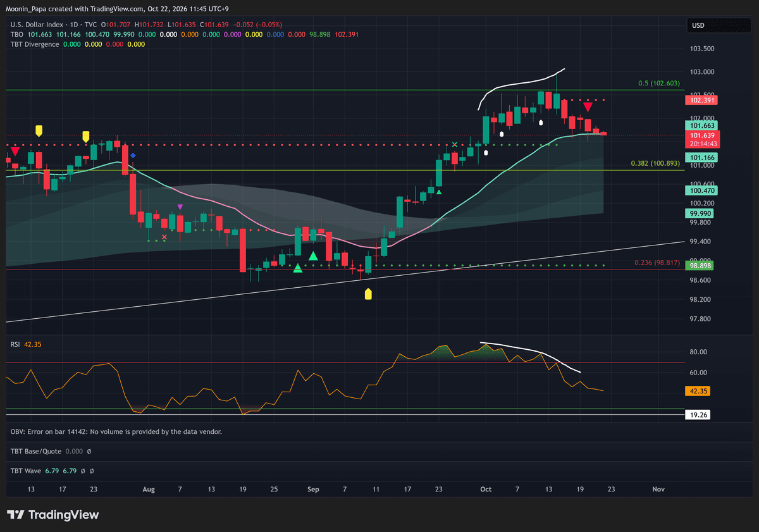Click the blue diamond marker on the chart
This screenshot has width=759, height=532.
point(133,155)
